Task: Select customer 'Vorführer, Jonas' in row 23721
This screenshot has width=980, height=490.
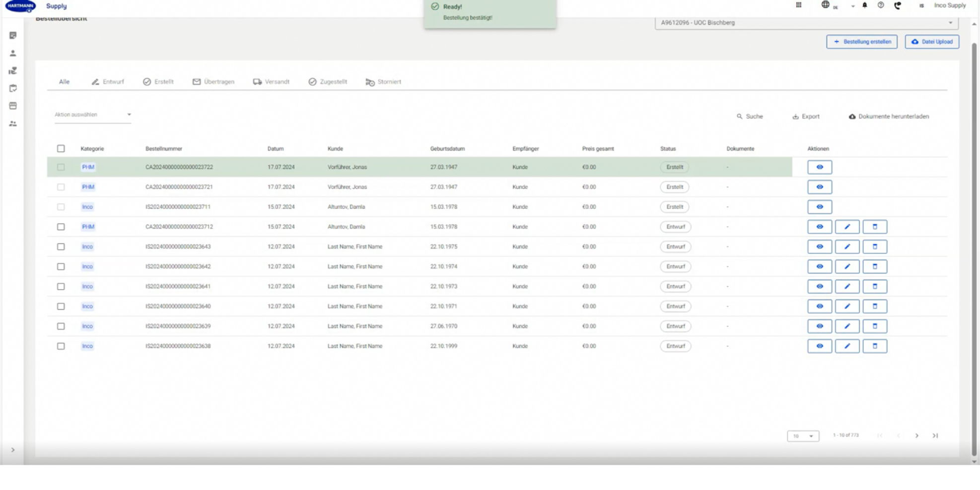Action: point(347,187)
